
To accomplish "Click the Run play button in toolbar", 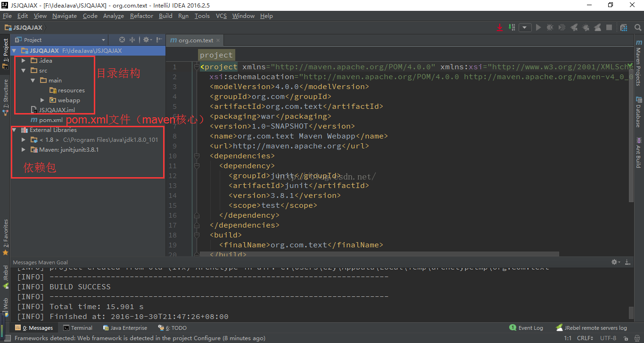I will pos(538,28).
